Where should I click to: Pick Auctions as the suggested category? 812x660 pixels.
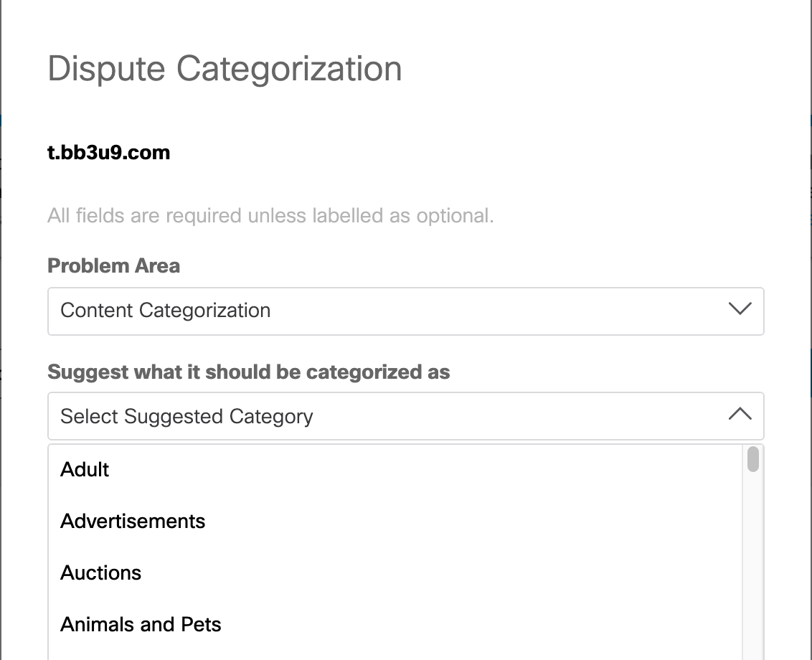point(100,572)
